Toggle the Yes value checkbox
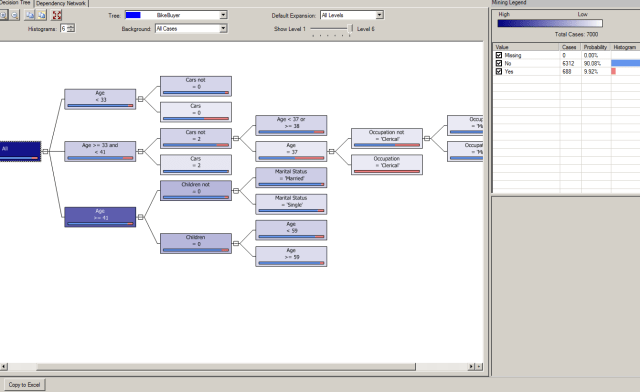This screenshot has height=392, width=640. (499, 71)
